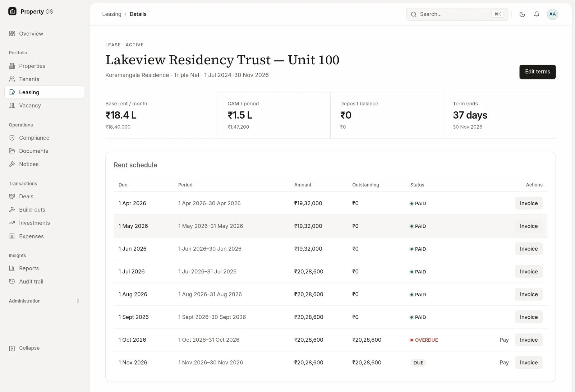Click the OVERDUE status badge

[424, 340]
